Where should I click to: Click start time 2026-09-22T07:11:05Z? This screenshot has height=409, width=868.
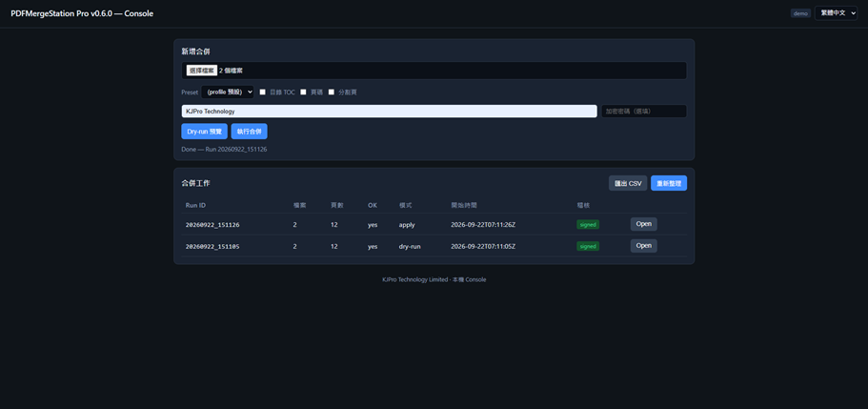click(483, 247)
